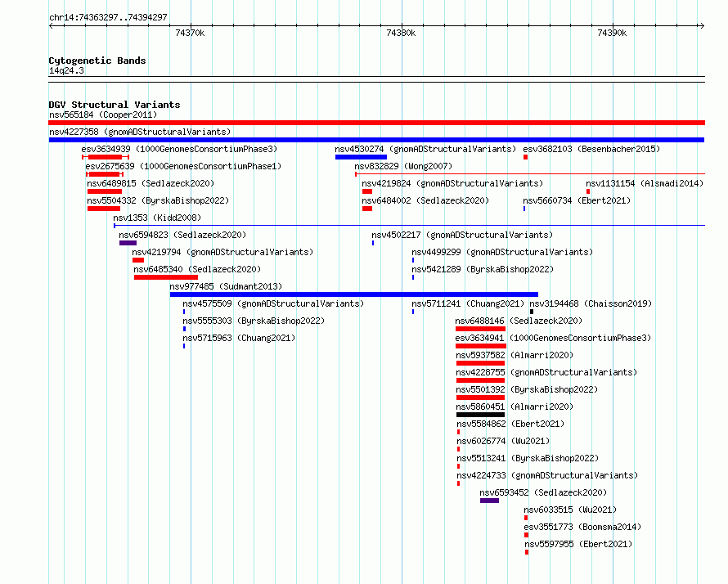
Task: Open nsv4502217 gnomADStructuralVariants label
Action: [x=462, y=235]
